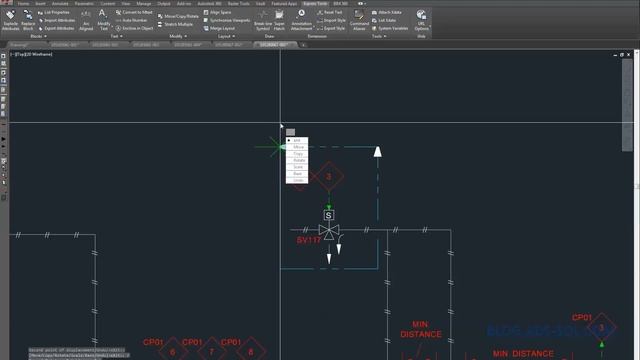Open the Parametric ribbon tab

pos(84,4)
